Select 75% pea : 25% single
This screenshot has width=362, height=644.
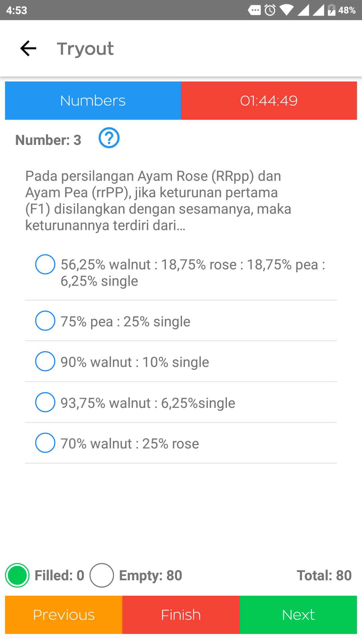point(45,321)
